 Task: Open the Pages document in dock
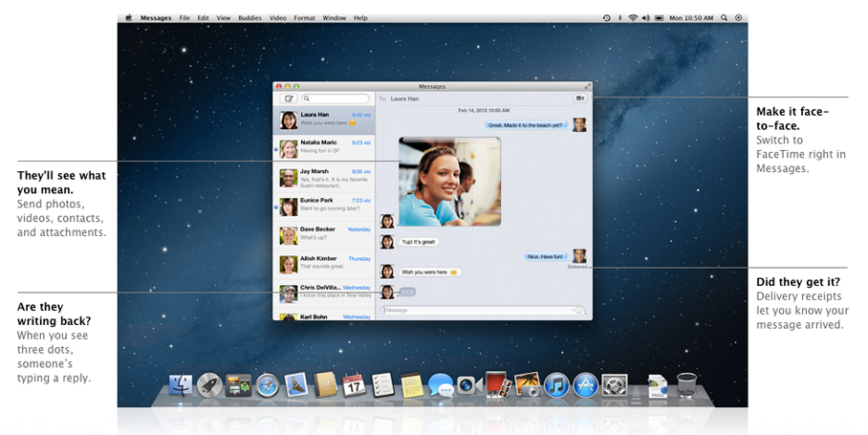click(658, 385)
